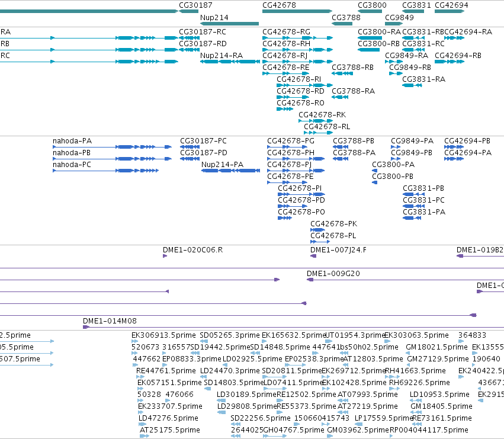The height and width of the screenshot is (439, 504).
Task: Select transcript CG9849-RA
Action: (x=394, y=62)
